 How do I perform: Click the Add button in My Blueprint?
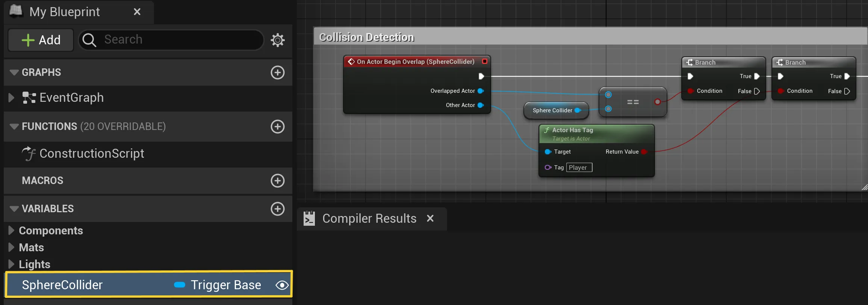pyautogui.click(x=41, y=40)
